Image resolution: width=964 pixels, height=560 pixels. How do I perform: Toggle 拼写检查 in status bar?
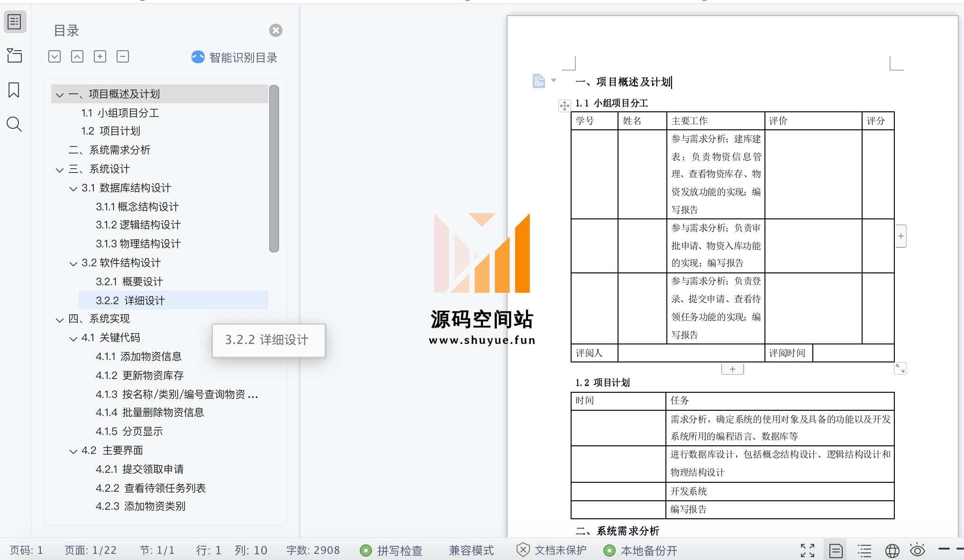391,551
